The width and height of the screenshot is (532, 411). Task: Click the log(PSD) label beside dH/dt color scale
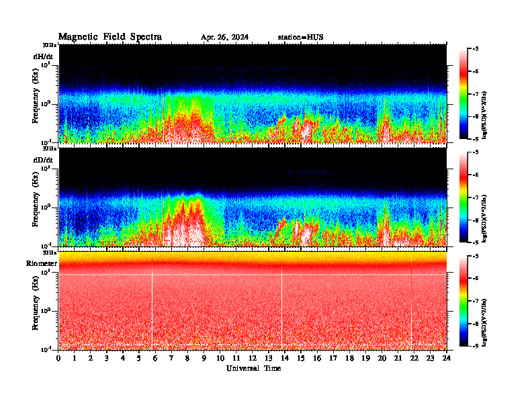[x=485, y=114]
